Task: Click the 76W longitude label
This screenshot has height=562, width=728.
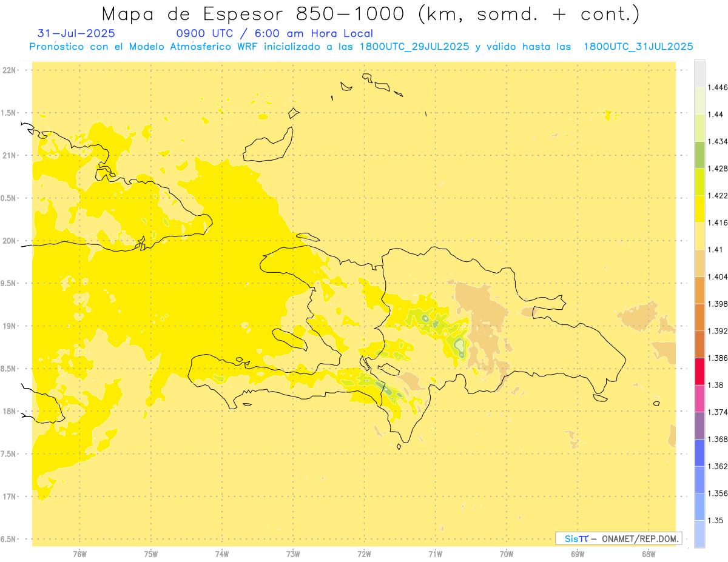Action: 79,554
